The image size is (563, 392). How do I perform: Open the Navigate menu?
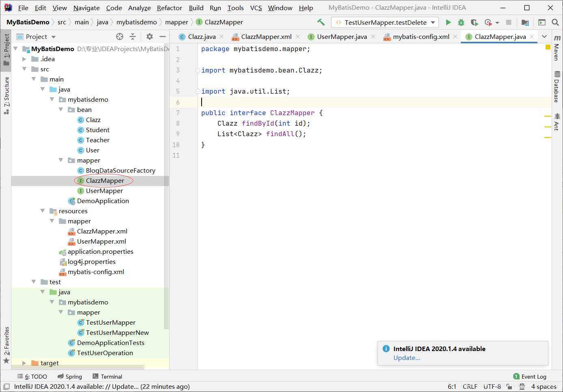86,8
